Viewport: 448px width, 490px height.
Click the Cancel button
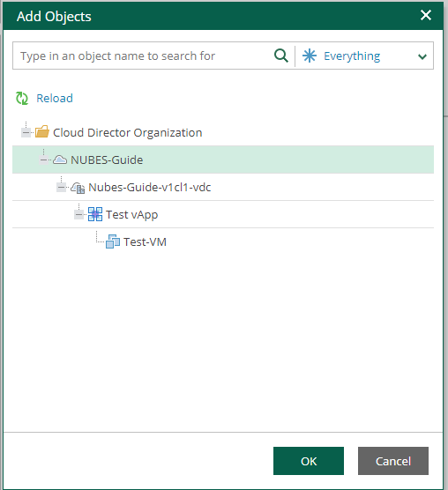(393, 461)
